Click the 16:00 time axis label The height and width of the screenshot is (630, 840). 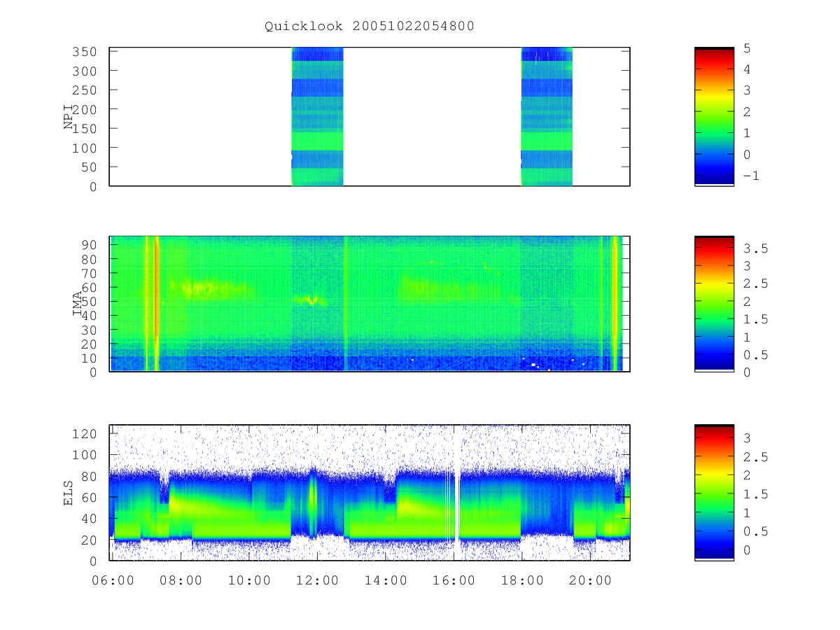tap(454, 580)
